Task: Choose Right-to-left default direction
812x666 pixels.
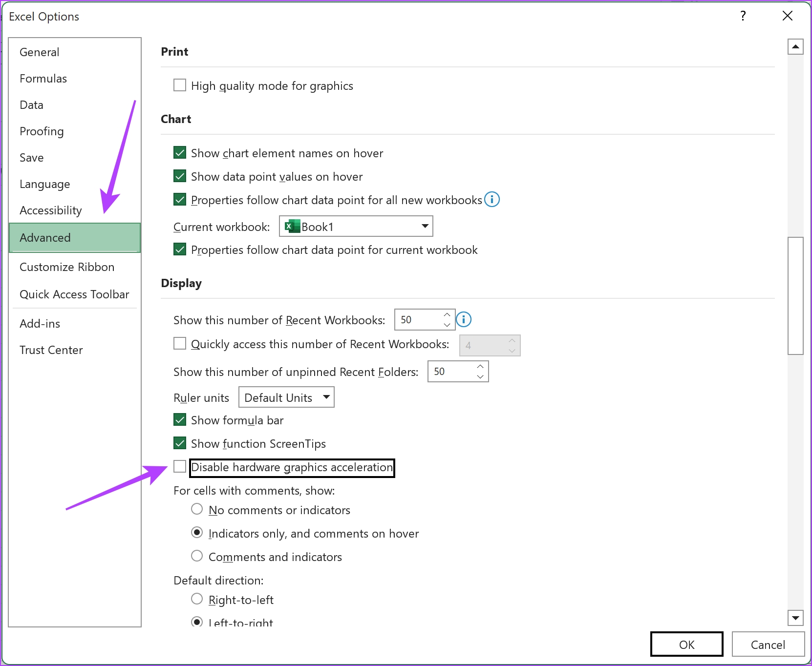Action: pos(197,599)
